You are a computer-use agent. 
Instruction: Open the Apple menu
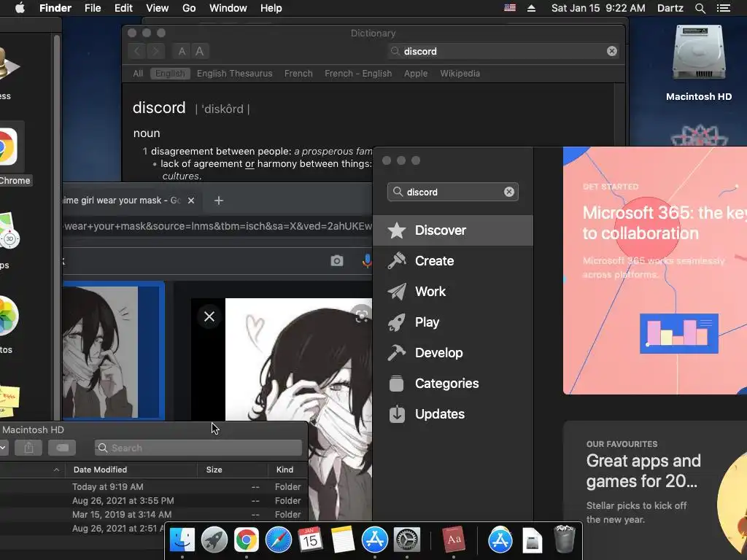pyautogui.click(x=20, y=8)
